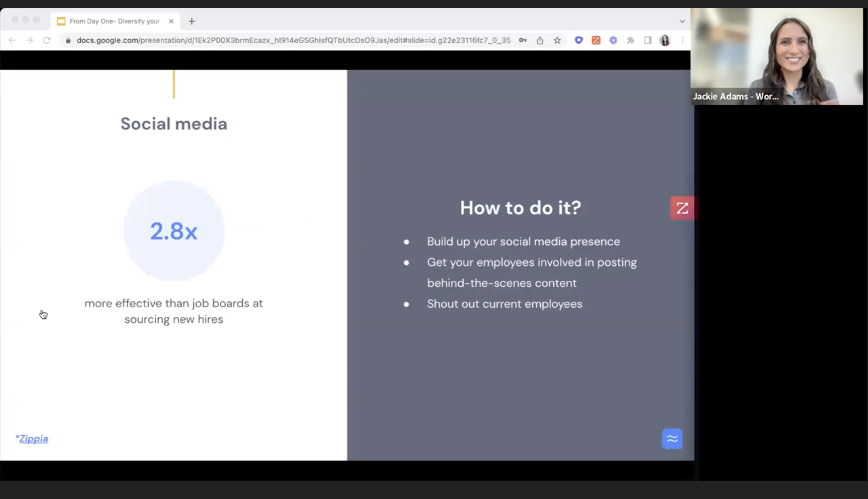The width and height of the screenshot is (868, 499).
Task: Click the behind-the-scenes content line
Action: coord(502,283)
